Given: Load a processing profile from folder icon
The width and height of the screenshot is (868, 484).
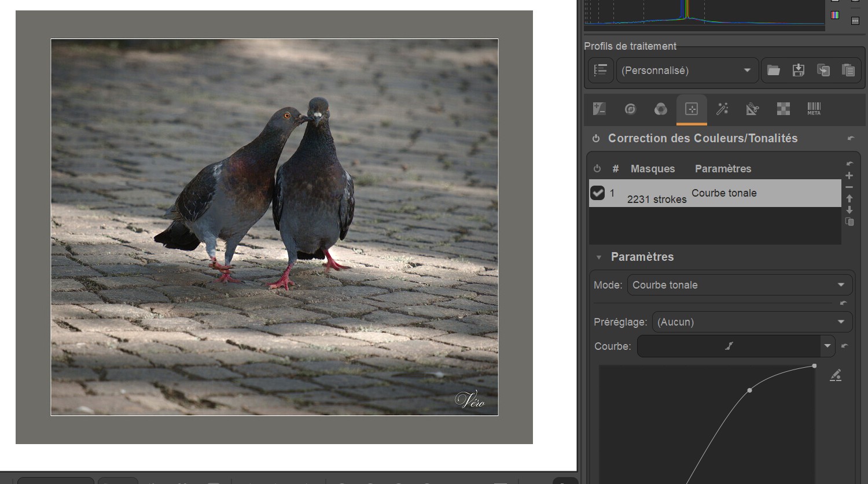Looking at the screenshot, I should click(x=774, y=71).
